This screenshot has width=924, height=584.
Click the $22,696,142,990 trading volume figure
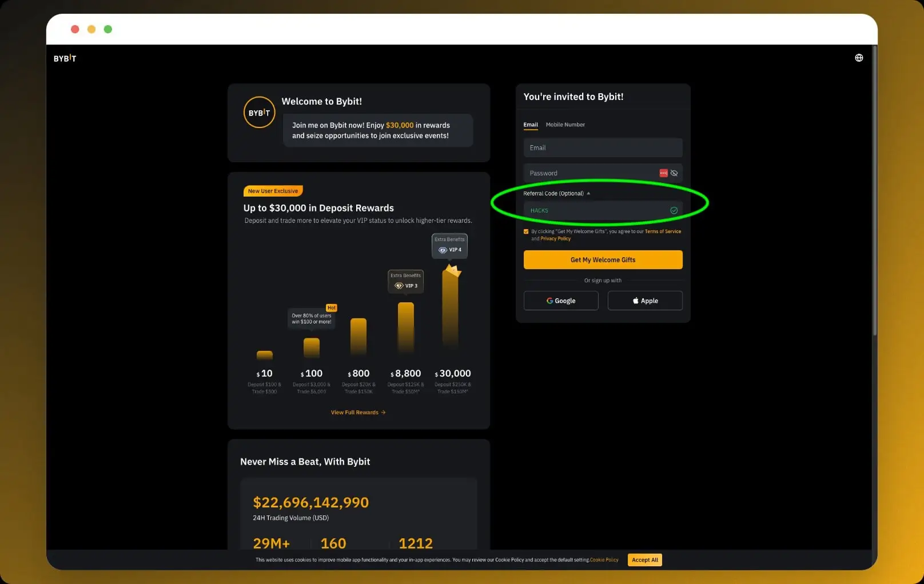tap(311, 503)
